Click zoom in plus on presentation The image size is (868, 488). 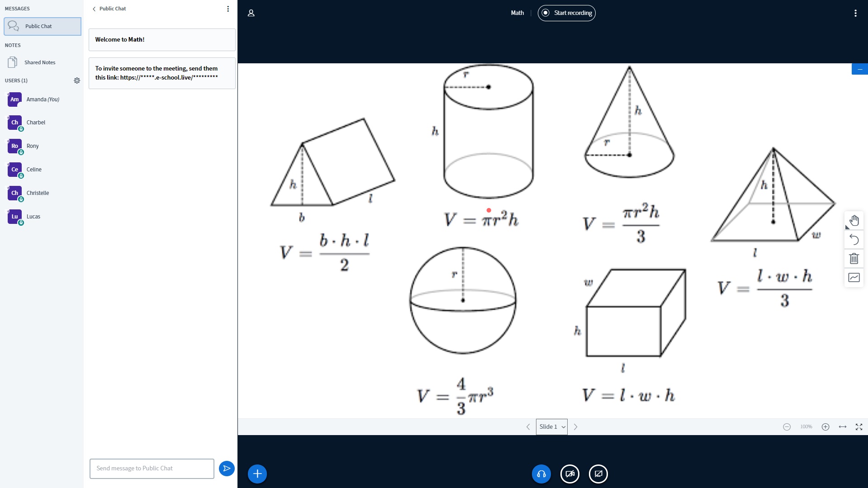[x=825, y=427]
